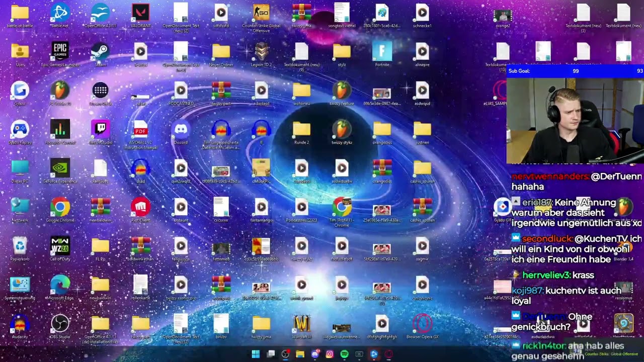Select the Call of Duty shortcut

60,249
